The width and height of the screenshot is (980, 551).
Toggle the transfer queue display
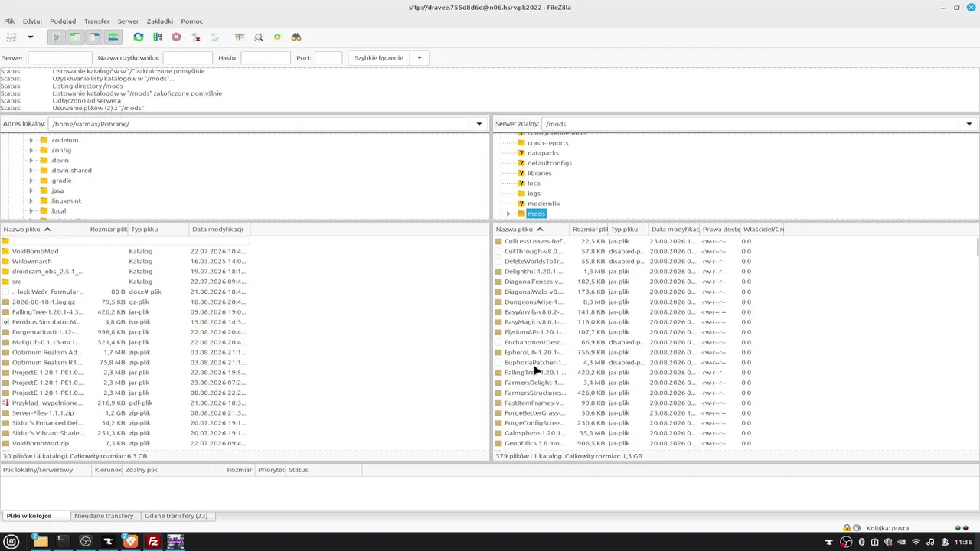(113, 37)
